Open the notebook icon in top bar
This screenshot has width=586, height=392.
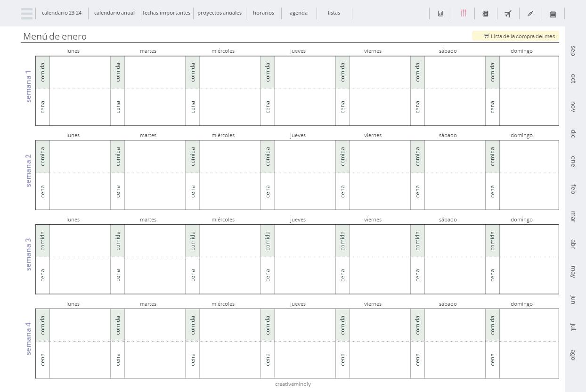485,14
